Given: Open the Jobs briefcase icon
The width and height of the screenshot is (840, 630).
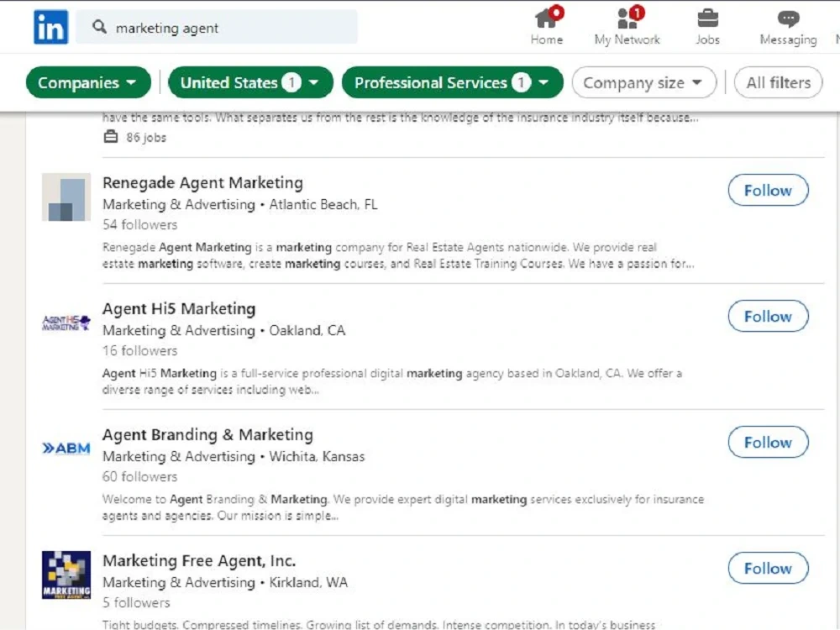Looking at the screenshot, I should pos(707,18).
